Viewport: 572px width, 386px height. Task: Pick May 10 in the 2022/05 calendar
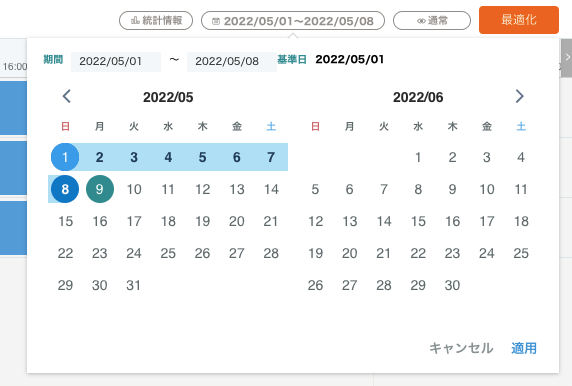[x=134, y=189]
